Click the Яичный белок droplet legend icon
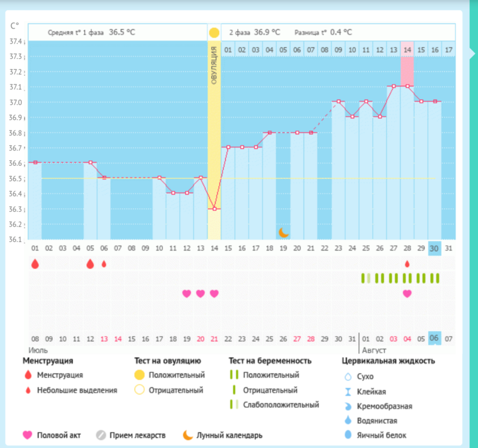The image size is (478, 448). (x=348, y=434)
